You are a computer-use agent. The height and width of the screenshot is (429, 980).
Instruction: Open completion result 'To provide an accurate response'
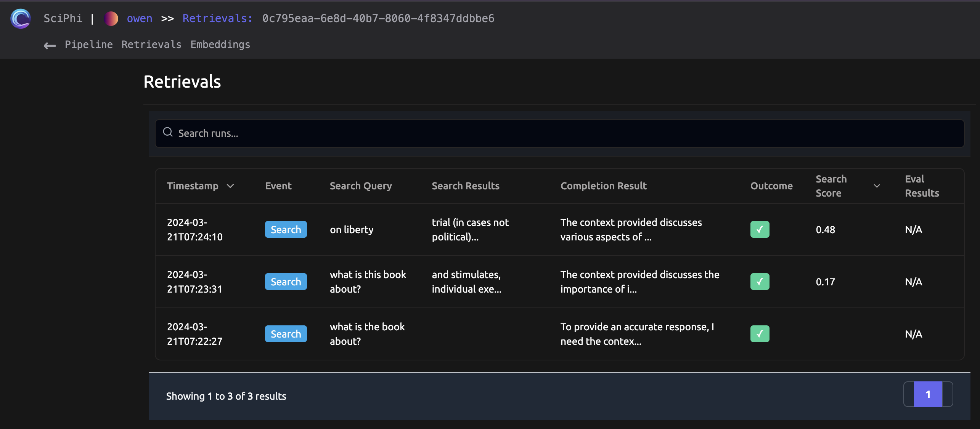pyautogui.click(x=637, y=334)
